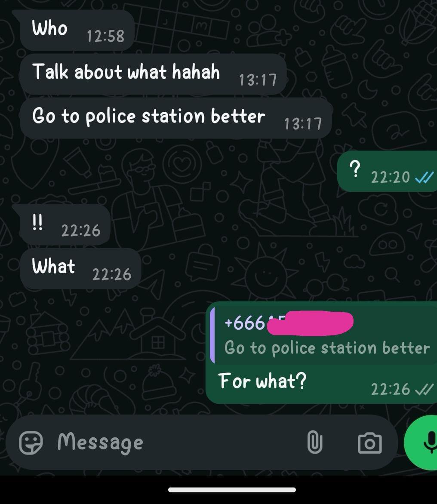437x504 pixels.
Task: Tap the 12:58 timestamp next to "Who"
Action: click(x=105, y=36)
